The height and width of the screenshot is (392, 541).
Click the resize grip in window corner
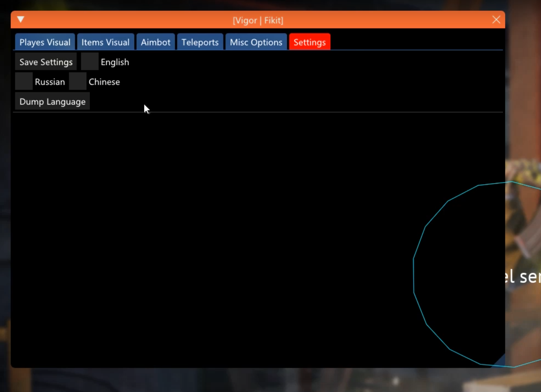click(500, 361)
